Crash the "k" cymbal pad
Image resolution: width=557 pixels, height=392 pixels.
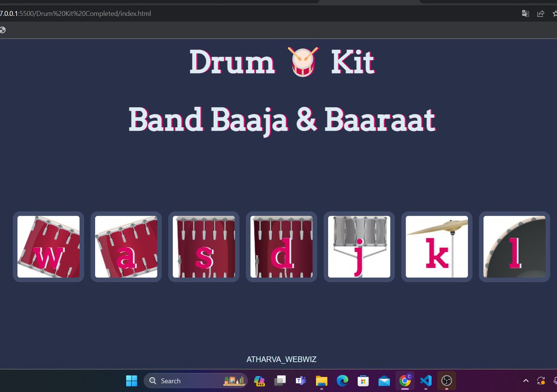[436, 246]
